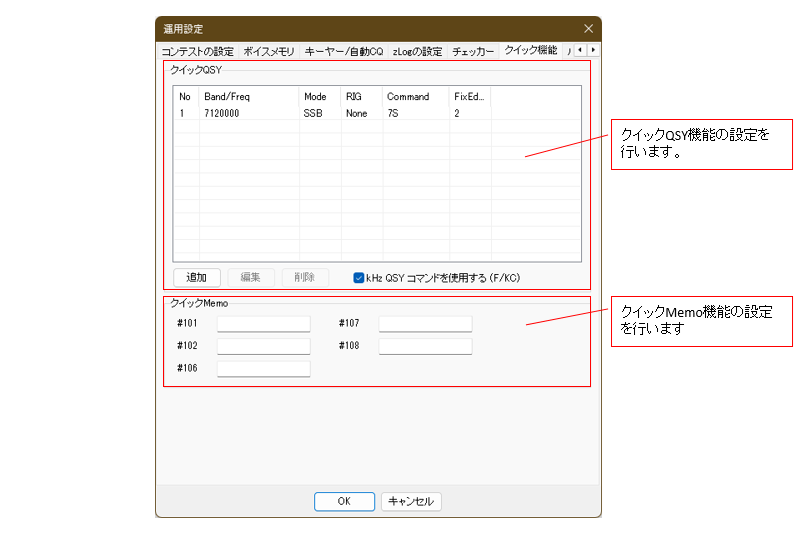Click the disabled 編集 button

coord(251,277)
